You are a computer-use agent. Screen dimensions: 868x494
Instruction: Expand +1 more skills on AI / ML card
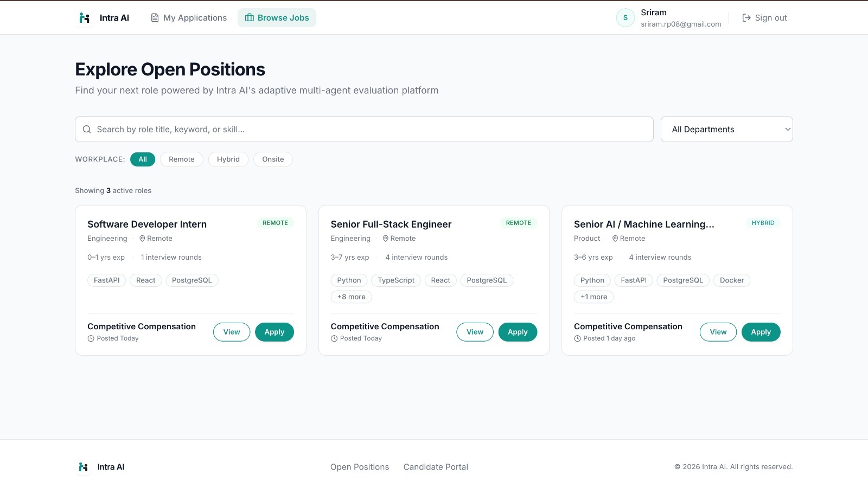(594, 297)
